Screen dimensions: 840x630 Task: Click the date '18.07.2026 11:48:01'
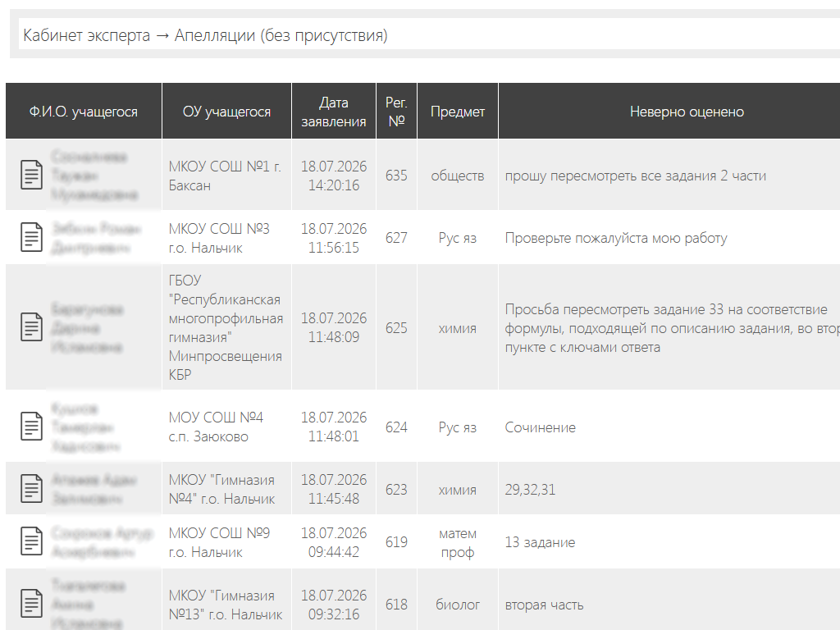334,427
